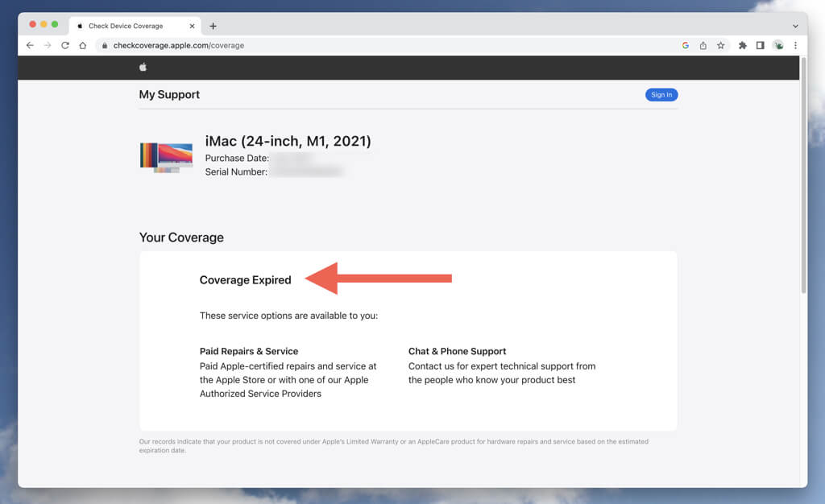Screen dimensions: 825x504
Task: Click the 'Contact us for expert' description
Action: click(x=502, y=373)
